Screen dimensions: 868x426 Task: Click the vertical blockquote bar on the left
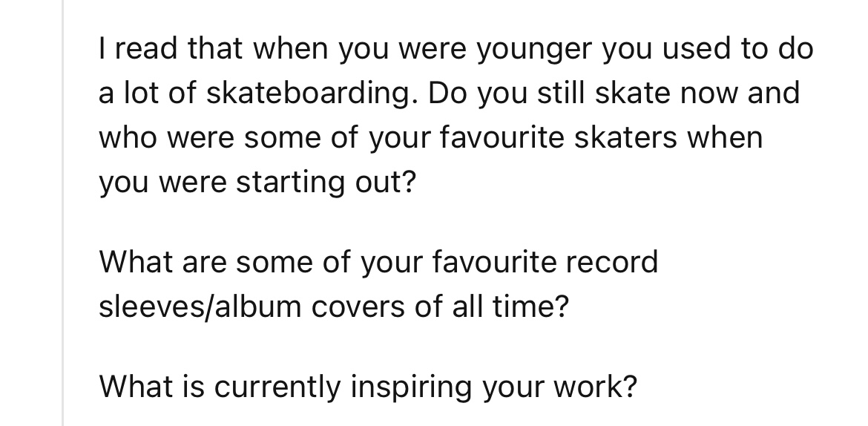[62, 213]
